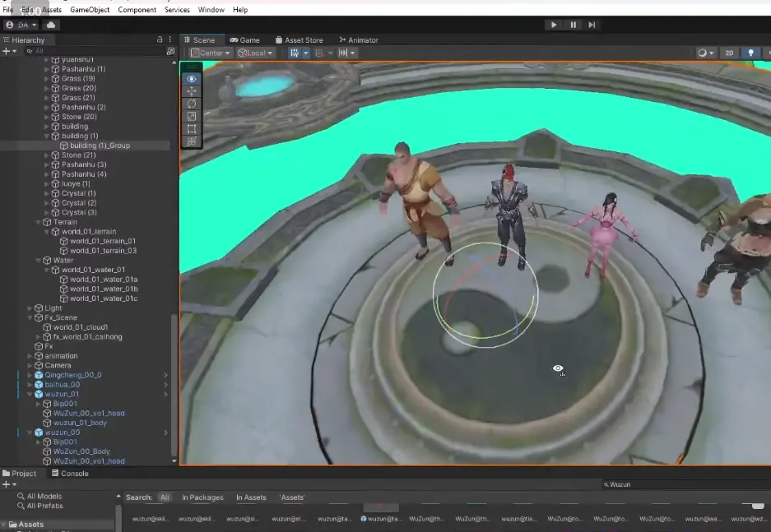Screen dimensions: 771x532
Task: Open the cloud services icon
Action: pyautogui.click(x=51, y=25)
